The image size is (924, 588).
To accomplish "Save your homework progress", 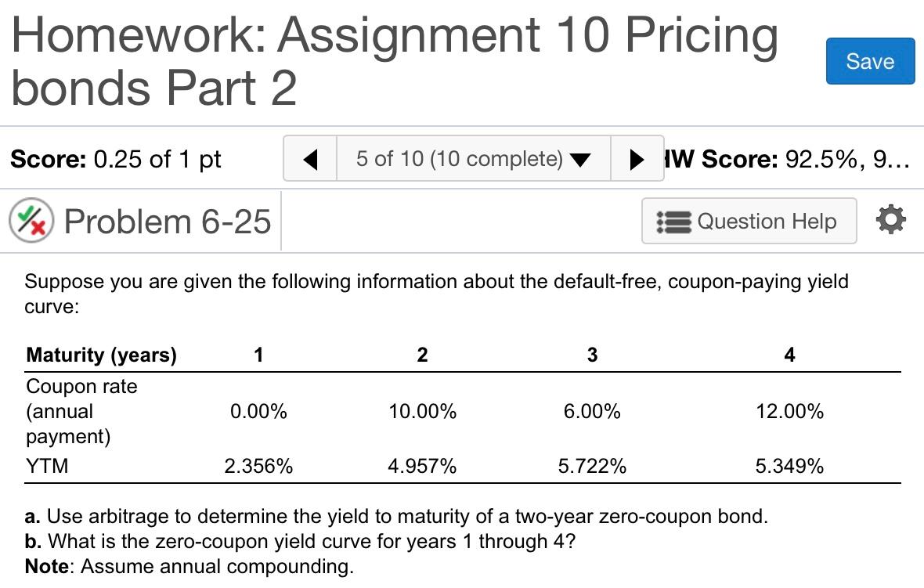I will pos(870,61).
